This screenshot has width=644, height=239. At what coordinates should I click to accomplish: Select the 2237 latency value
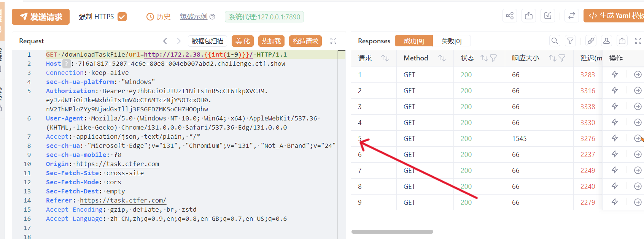pos(588,155)
